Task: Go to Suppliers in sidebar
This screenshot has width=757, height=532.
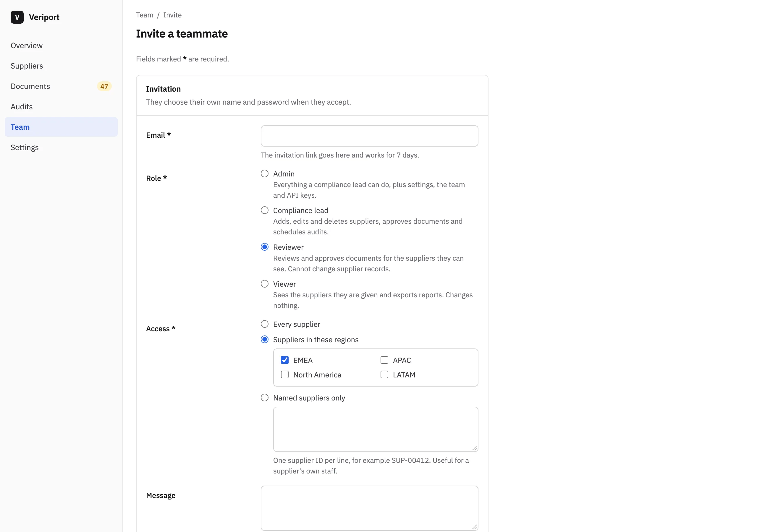Action: click(61, 66)
